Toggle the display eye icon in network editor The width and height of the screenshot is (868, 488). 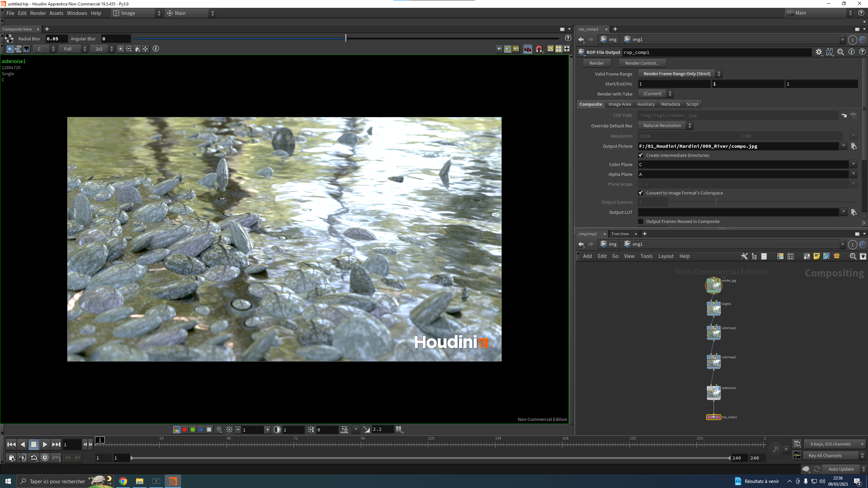[863, 256]
